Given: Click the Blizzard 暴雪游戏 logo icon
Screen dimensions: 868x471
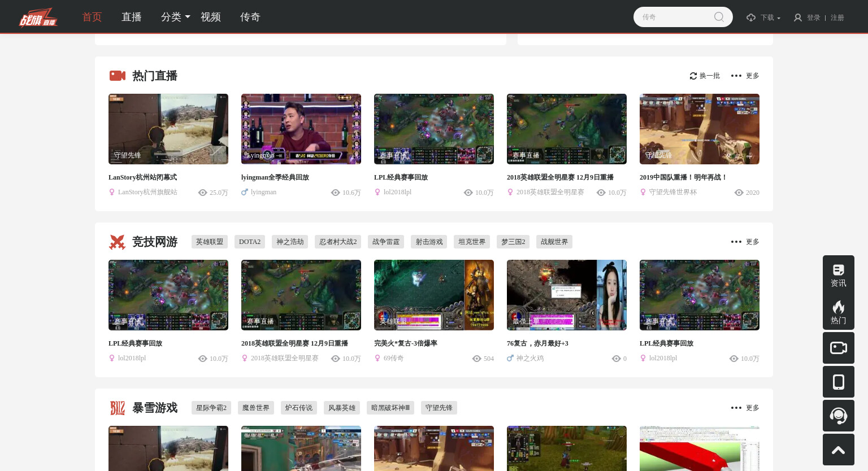Looking at the screenshot, I should (117, 408).
